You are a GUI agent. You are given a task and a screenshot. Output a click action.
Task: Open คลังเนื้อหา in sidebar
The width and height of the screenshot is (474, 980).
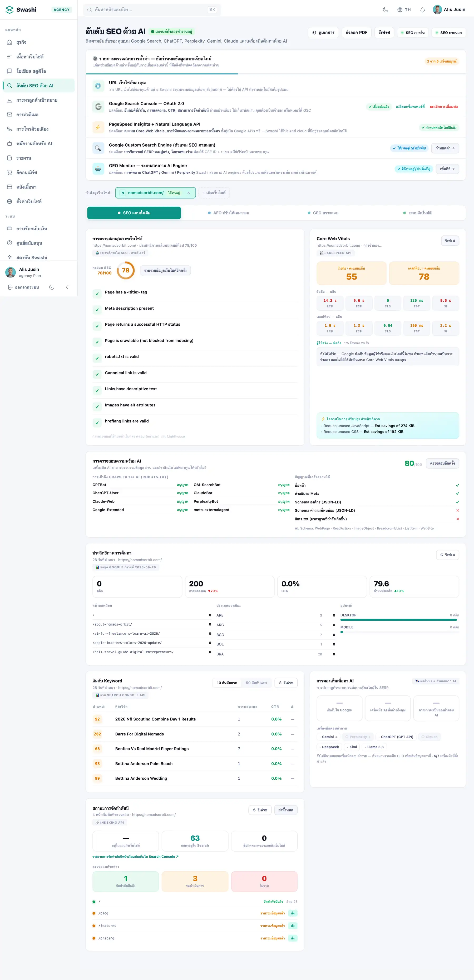[x=38, y=187]
